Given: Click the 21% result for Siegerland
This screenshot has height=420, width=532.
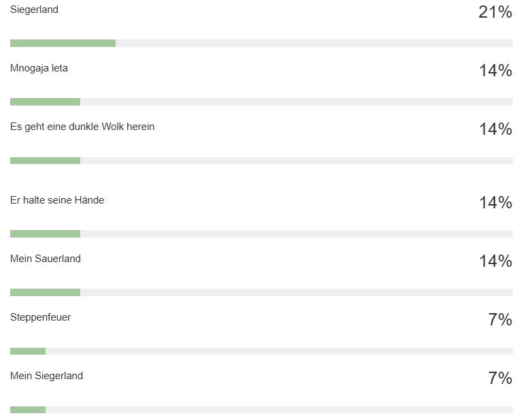Looking at the screenshot, I should pos(495,12).
